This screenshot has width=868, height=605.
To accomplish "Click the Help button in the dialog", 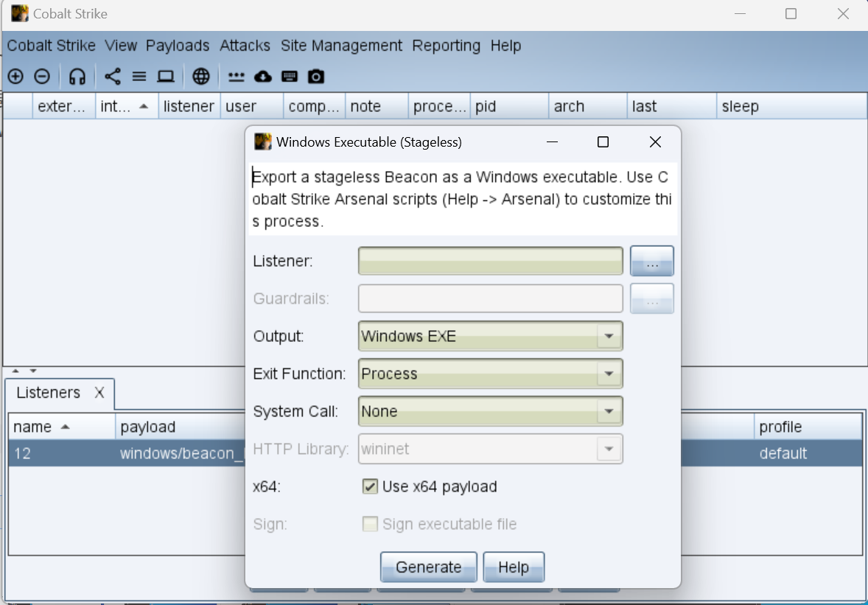I will [514, 567].
